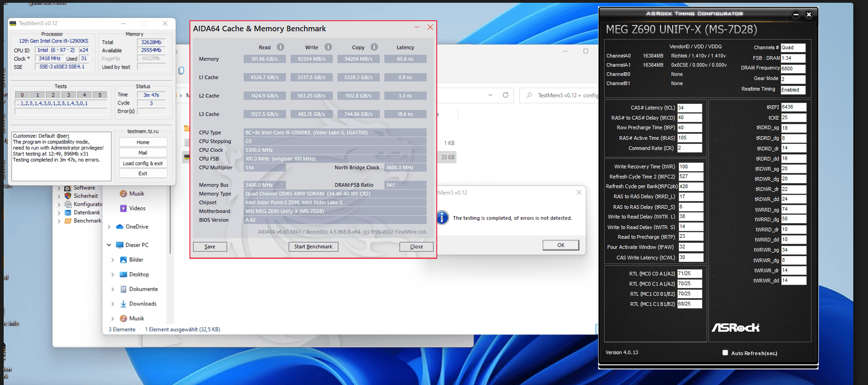Click the Refresh Cycle Time 2 (tRFC2) field

[x=691, y=177]
